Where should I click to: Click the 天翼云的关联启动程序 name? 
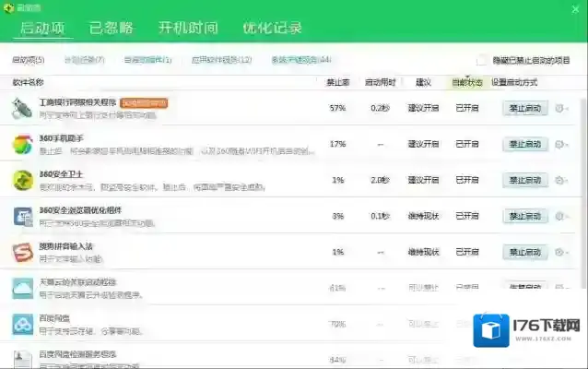pyautogui.click(x=77, y=282)
